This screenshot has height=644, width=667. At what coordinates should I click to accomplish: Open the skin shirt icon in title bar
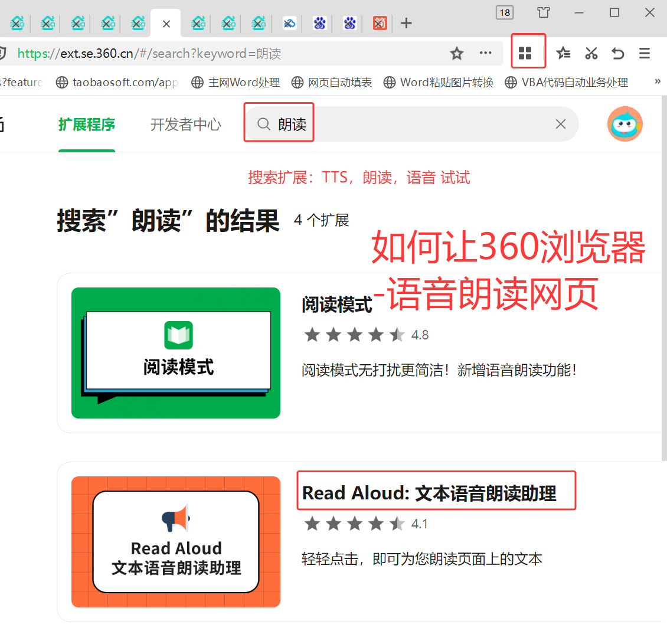tap(543, 12)
